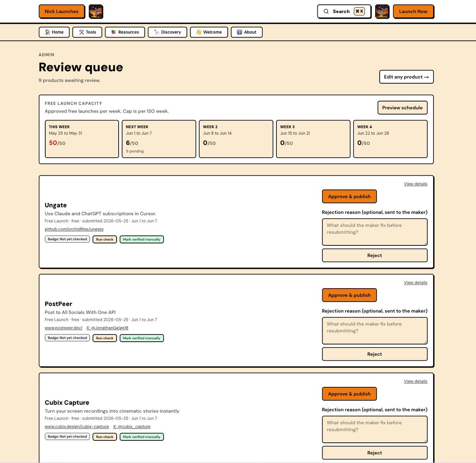This screenshot has width=476, height=463.
Task: Focus the rejection reason box for Cubix Capture
Action: tap(374, 429)
